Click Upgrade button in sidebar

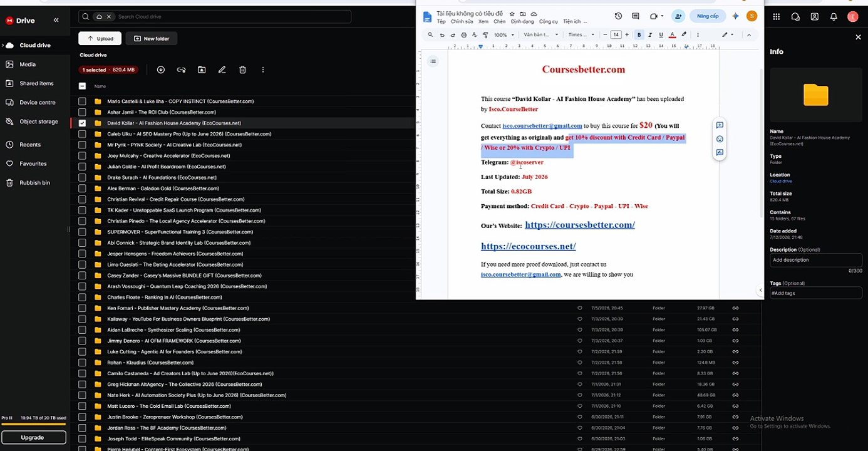(x=33, y=437)
